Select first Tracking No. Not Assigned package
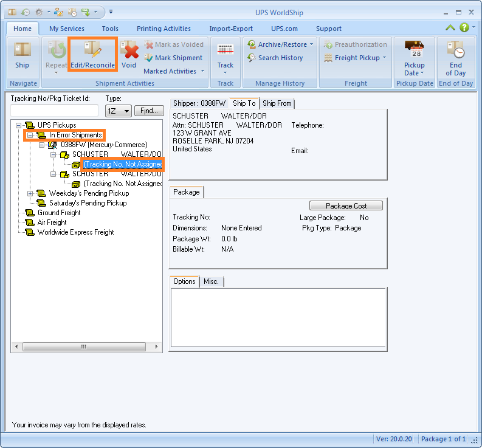 click(123, 164)
